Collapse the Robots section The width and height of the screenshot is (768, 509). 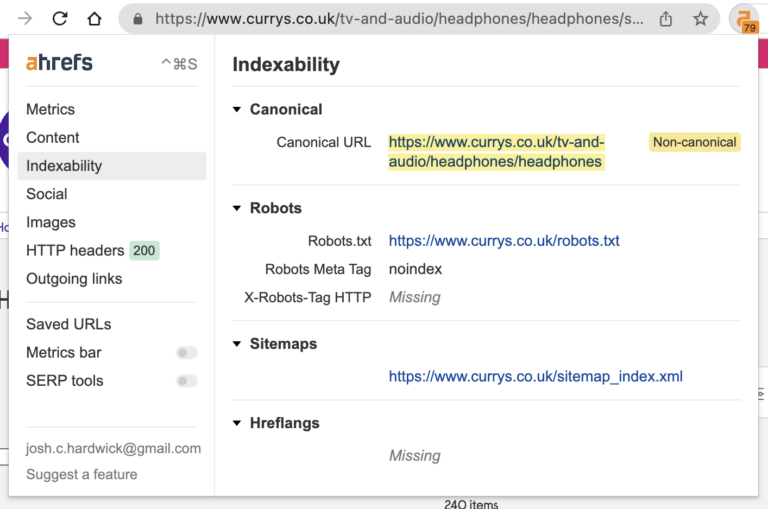coord(237,209)
